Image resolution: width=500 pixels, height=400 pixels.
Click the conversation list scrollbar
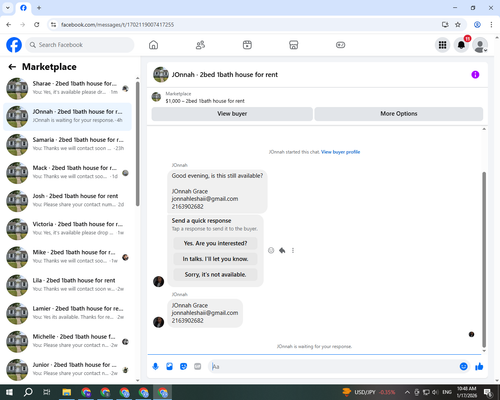click(137, 144)
